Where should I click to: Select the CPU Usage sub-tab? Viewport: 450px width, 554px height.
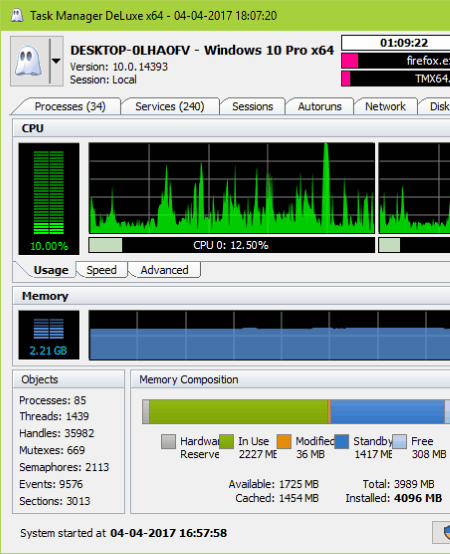pos(51,270)
